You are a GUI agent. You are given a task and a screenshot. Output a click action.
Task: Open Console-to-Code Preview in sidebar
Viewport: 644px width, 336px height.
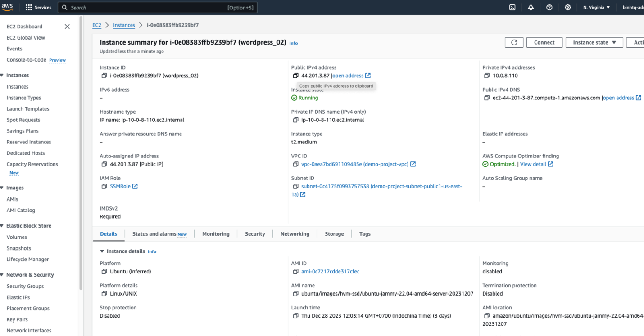coord(36,60)
